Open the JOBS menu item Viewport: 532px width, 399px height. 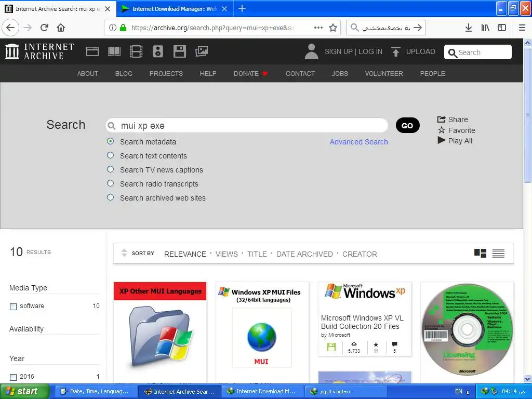(340, 74)
